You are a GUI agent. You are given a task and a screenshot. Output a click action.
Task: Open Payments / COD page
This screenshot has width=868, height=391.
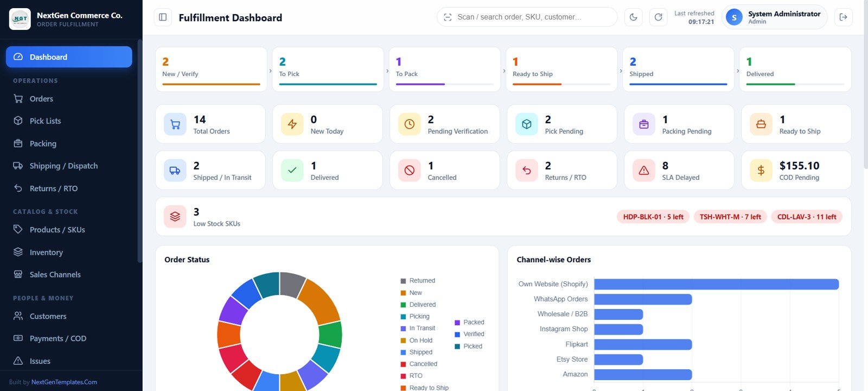pos(69,338)
